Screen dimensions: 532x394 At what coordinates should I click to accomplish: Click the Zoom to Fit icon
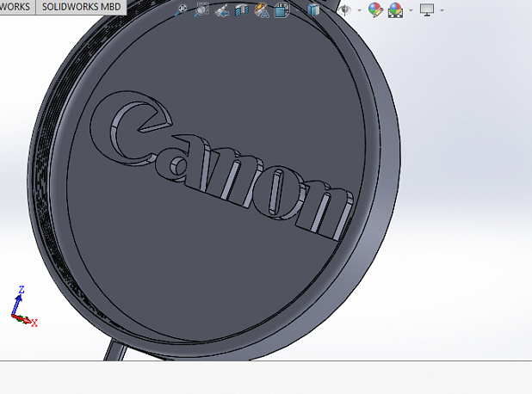[182, 10]
